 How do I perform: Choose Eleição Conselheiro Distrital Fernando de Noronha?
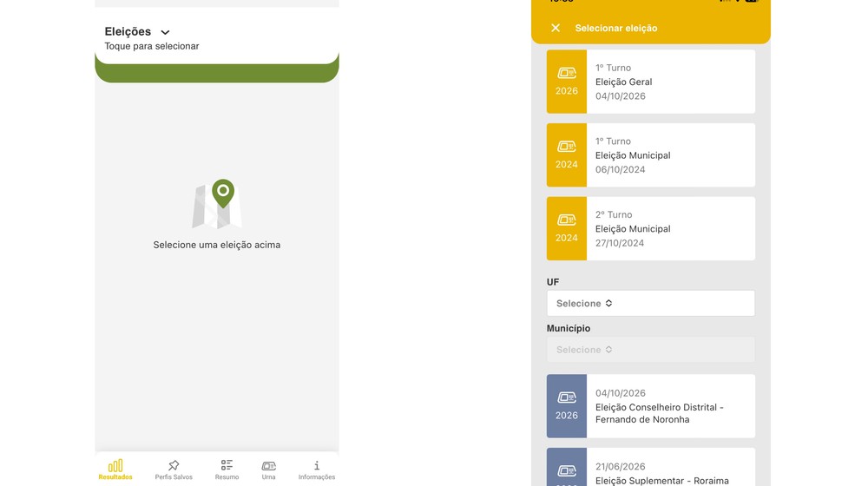[x=650, y=406]
